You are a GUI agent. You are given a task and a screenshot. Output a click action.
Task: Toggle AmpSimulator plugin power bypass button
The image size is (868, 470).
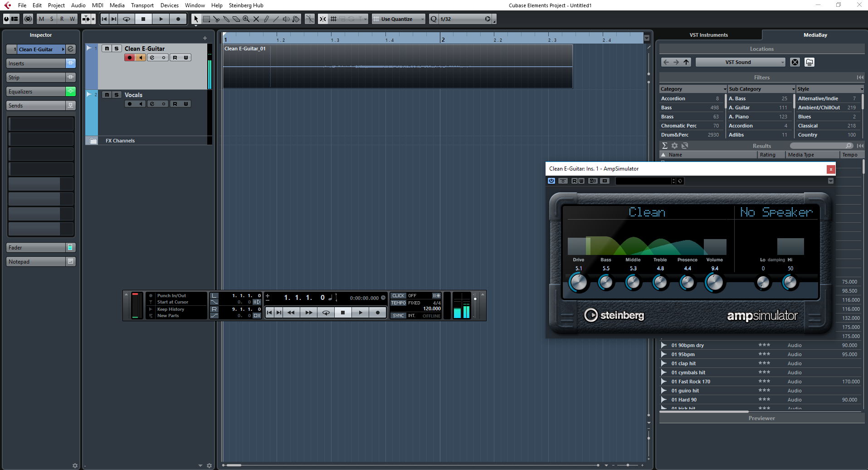point(551,181)
